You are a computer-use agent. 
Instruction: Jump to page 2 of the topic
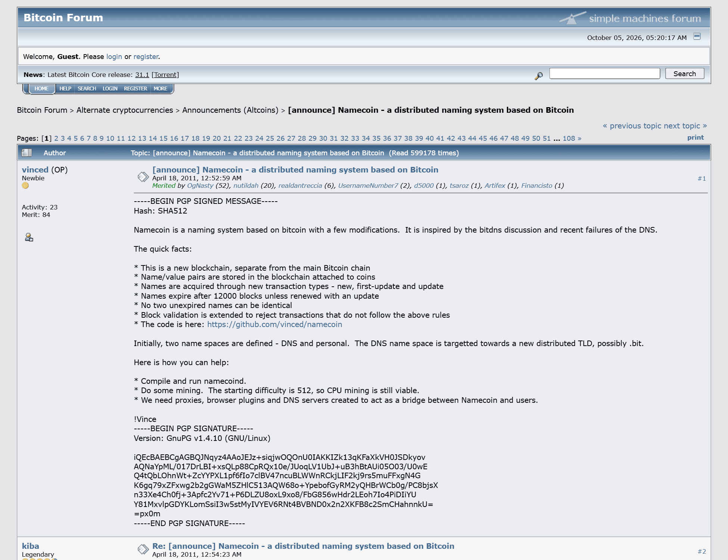pos(56,139)
